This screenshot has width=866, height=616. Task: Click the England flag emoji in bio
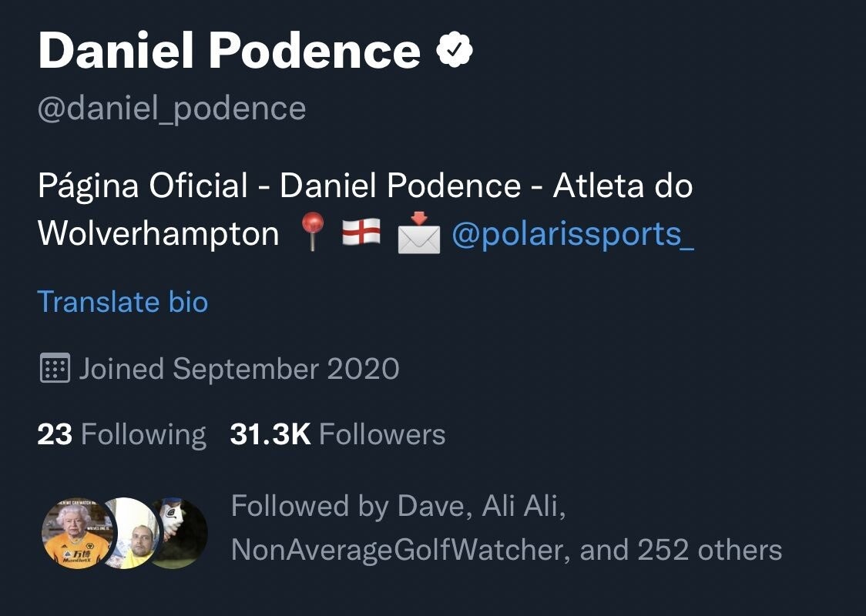(361, 233)
